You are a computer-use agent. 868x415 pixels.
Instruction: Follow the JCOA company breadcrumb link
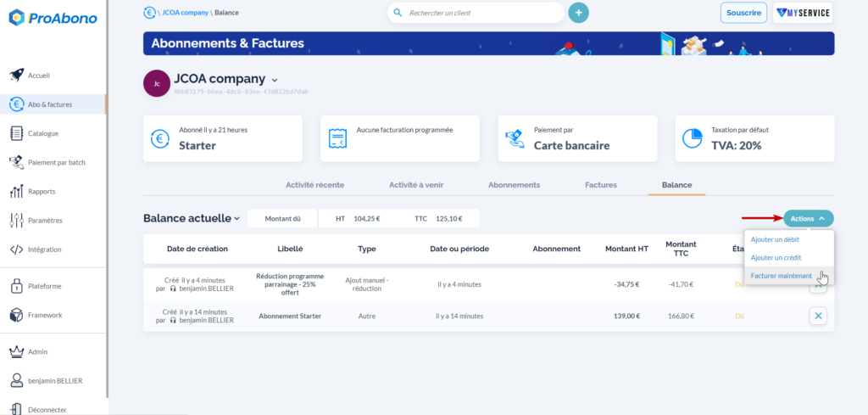[185, 13]
